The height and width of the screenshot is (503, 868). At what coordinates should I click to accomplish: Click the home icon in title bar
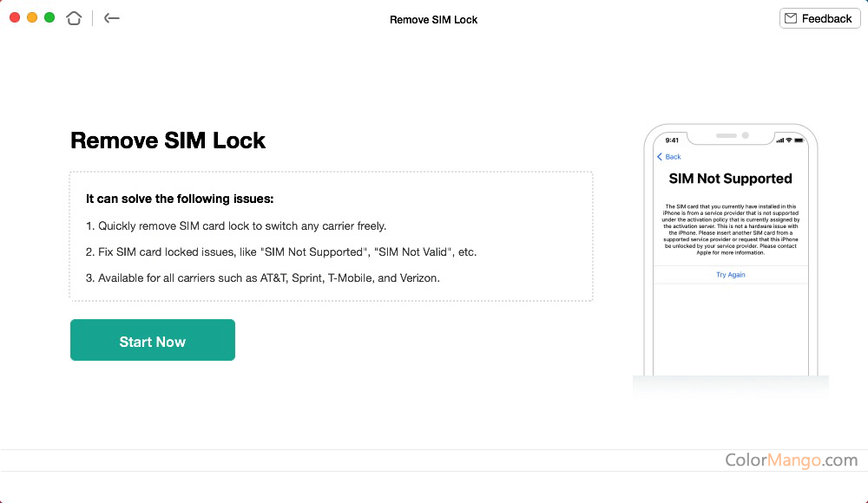74,18
